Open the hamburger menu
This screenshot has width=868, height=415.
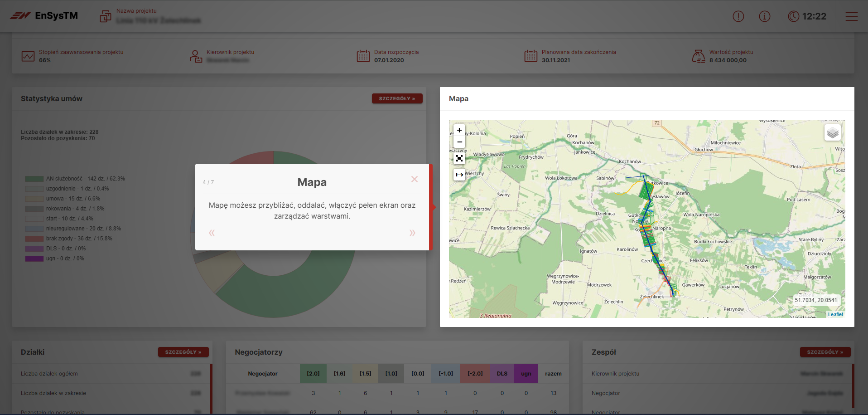click(x=851, y=16)
